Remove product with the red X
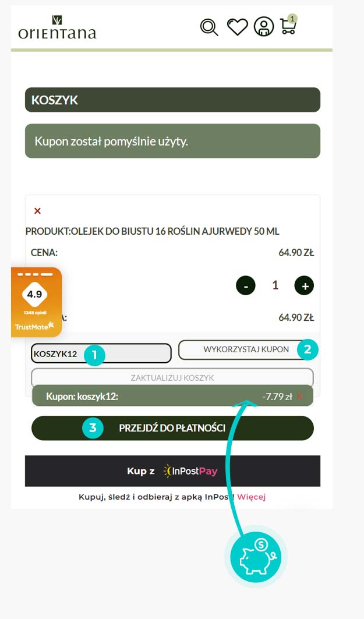Image resolution: width=364 pixels, height=619 pixels. tap(37, 211)
